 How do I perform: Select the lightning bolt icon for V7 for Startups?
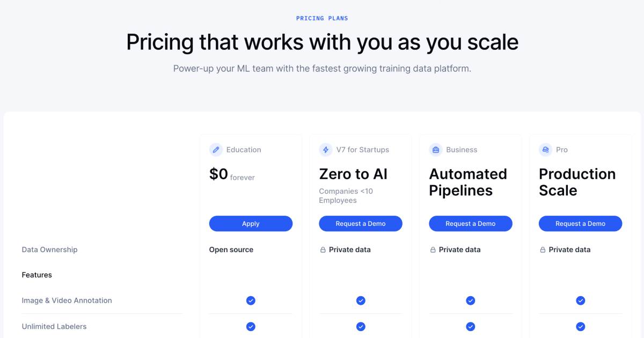point(326,150)
